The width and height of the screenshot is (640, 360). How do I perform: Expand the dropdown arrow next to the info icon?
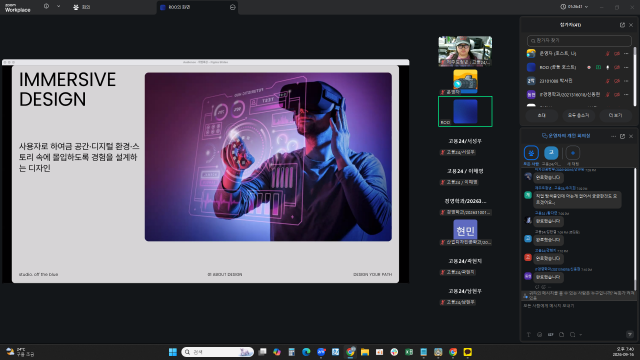[x=58, y=7]
